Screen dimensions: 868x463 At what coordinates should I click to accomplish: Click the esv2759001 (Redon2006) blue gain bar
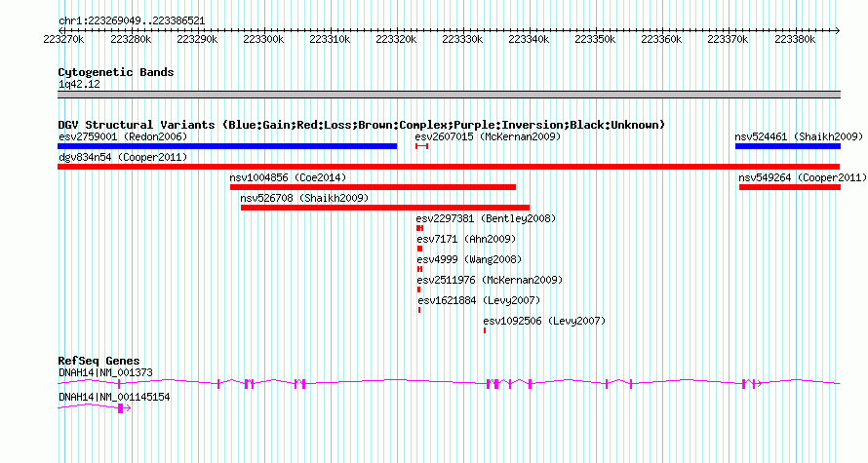click(x=227, y=146)
